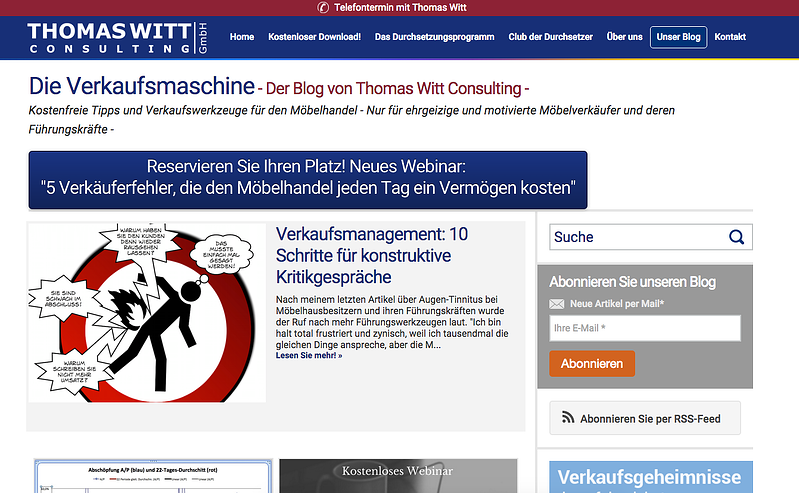Viewport: 799px width, 493px height.
Task: Click Lesen Sie mehr link
Action: tap(309, 355)
